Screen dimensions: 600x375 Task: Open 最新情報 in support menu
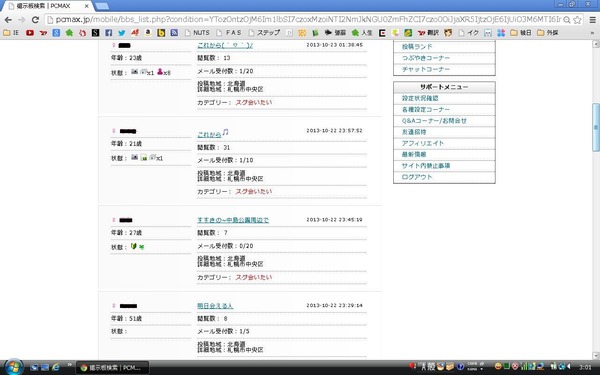[x=414, y=155]
